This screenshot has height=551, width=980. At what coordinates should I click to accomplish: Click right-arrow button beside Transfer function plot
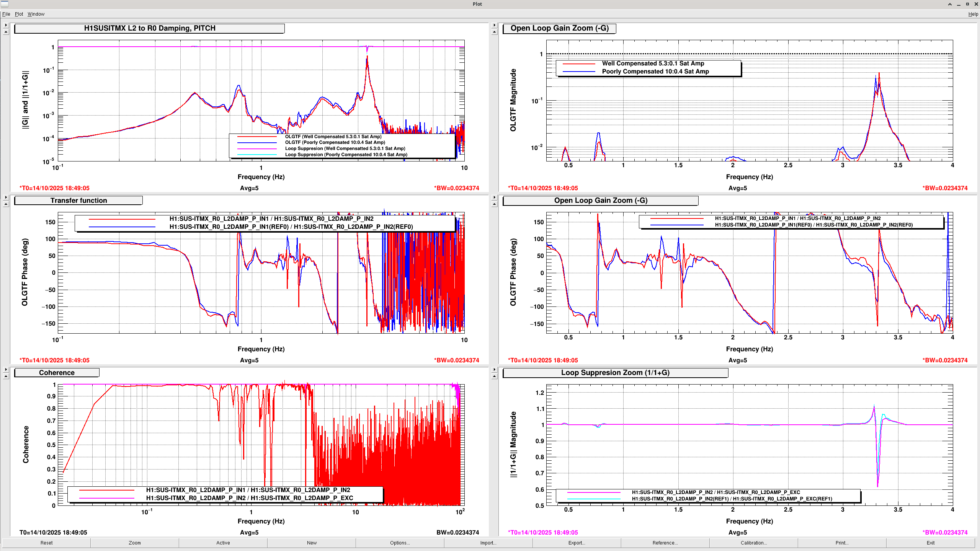[6, 197]
